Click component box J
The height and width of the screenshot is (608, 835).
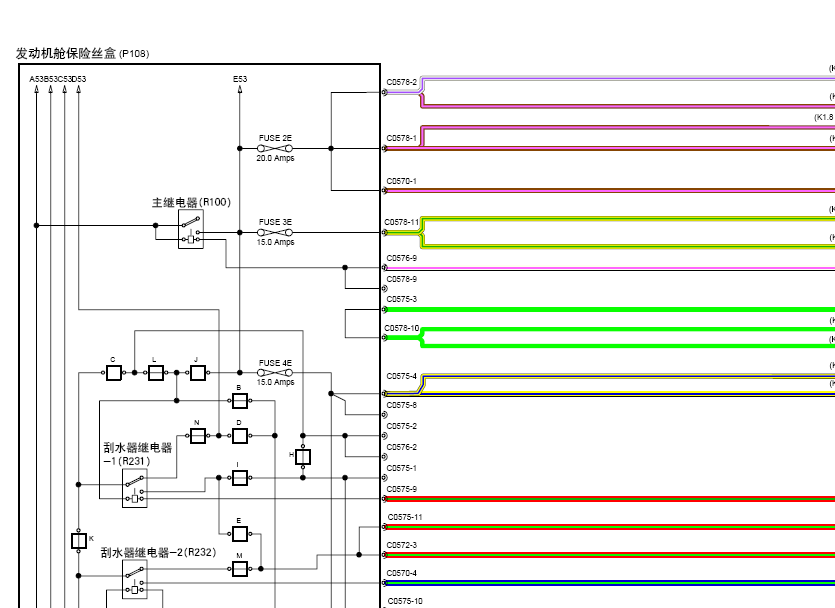coord(198,373)
